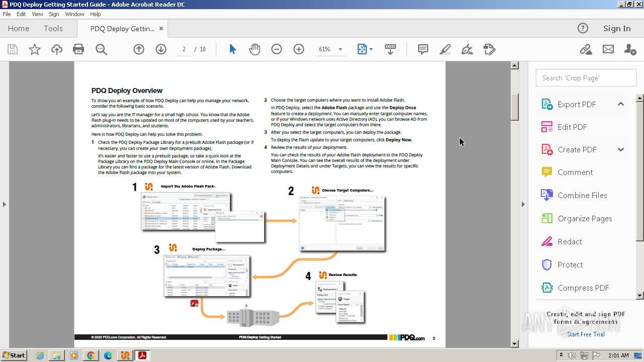Send the file by email envelope icon
This screenshot has width=644, height=362.
608,49
